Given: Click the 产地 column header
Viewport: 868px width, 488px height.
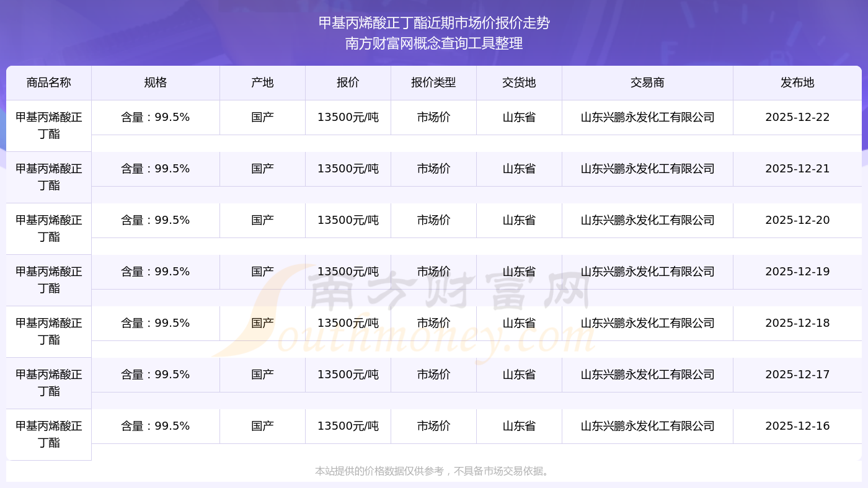Looking at the screenshot, I should pos(263,82).
